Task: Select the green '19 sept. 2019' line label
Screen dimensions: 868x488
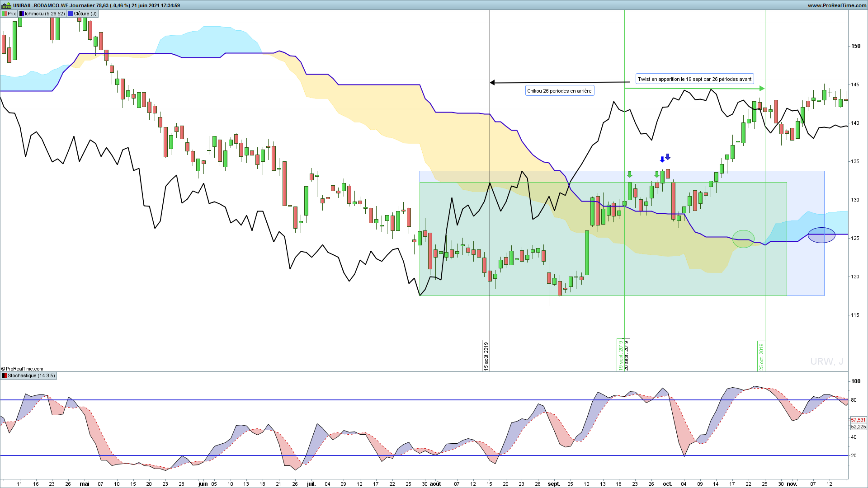Action: pos(620,356)
